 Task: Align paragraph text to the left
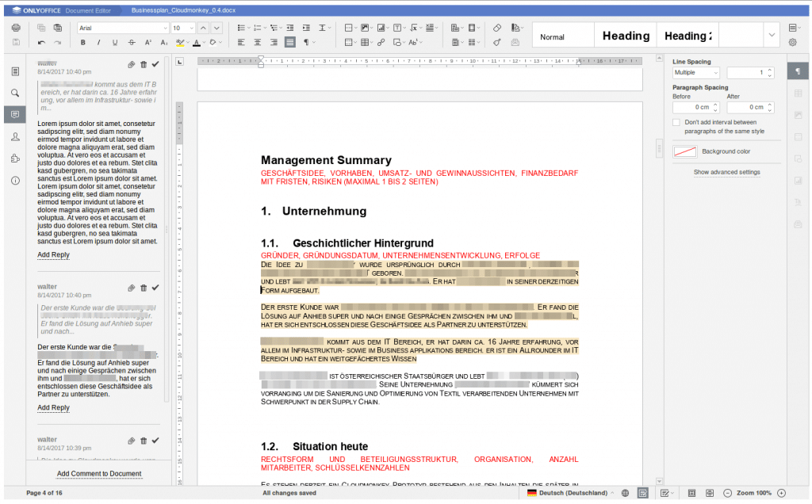241,43
